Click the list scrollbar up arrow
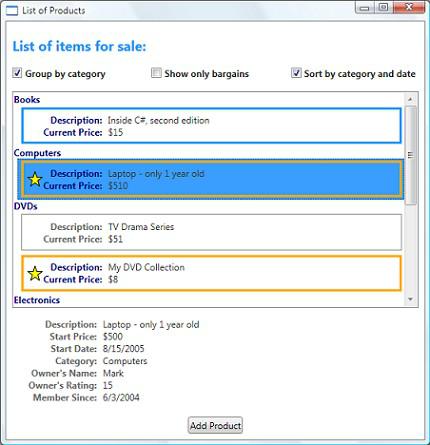This screenshot has width=430, height=445. pos(410,99)
